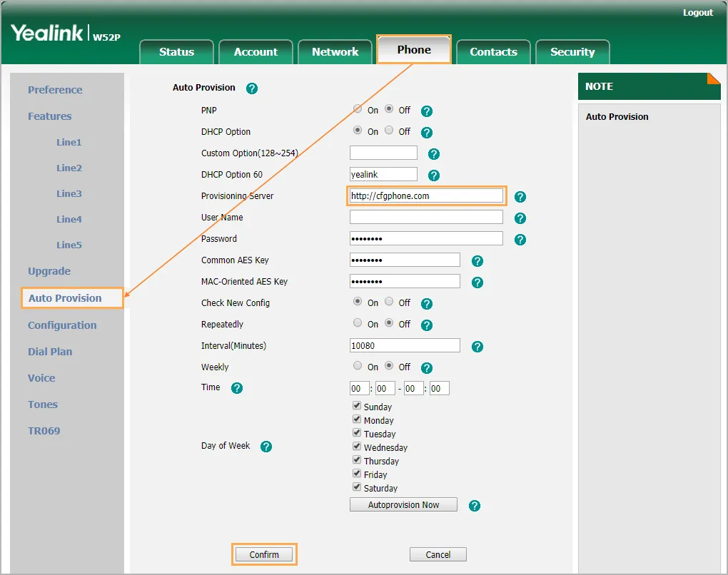This screenshot has width=728, height=575.
Task: Focus the Custom Option input field
Action: [383, 153]
